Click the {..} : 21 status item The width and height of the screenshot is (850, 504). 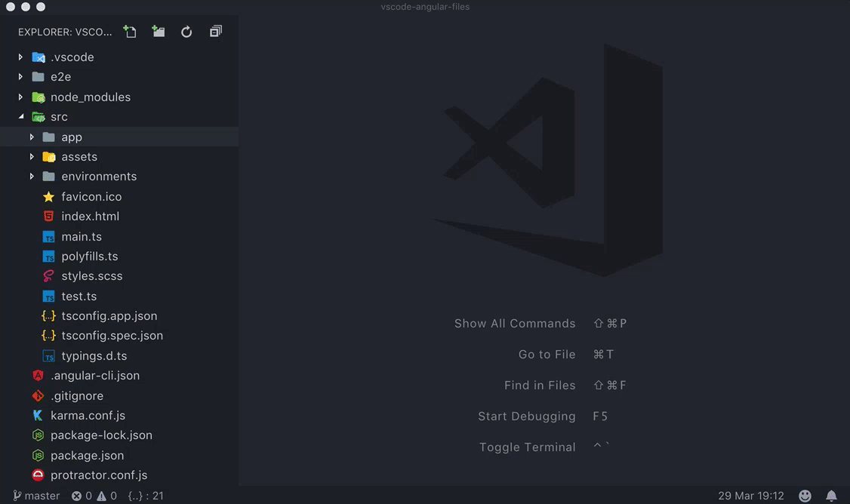point(145,496)
